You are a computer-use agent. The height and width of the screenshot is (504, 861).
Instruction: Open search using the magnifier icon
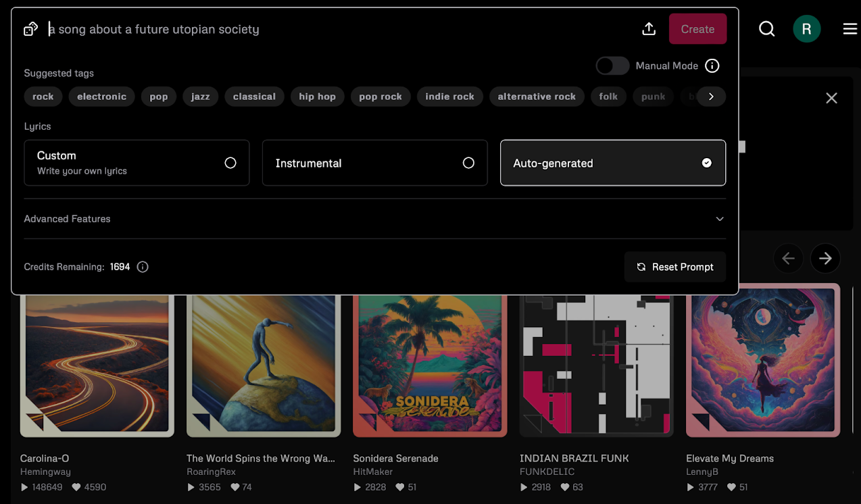click(x=766, y=28)
